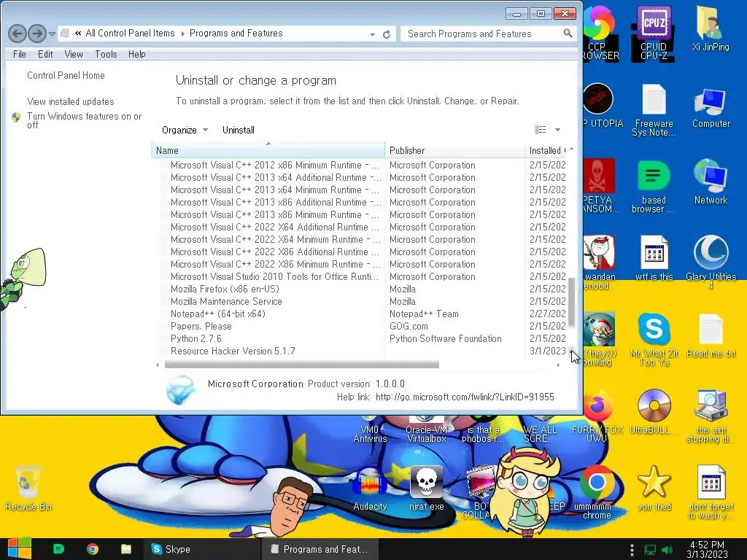This screenshot has width=747, height=560.
Task: Select Mozilla Maintenance Service entry
Action: [x=226, y=301]
